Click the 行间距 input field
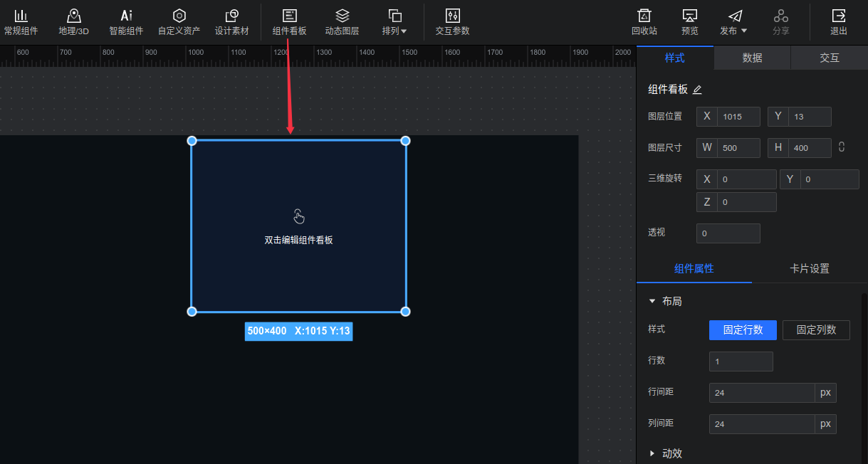This screenshot has width=868, height=464. coord(761,393)
